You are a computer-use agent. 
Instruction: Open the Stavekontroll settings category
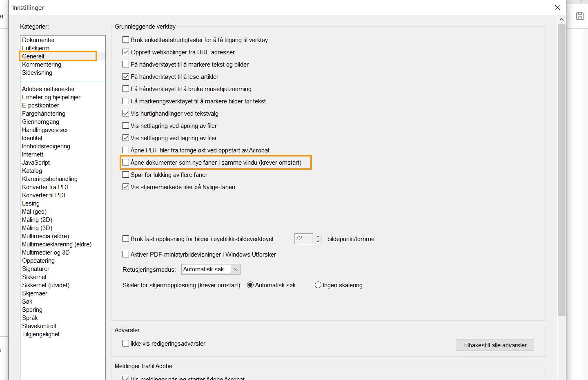tap(39, 326)
